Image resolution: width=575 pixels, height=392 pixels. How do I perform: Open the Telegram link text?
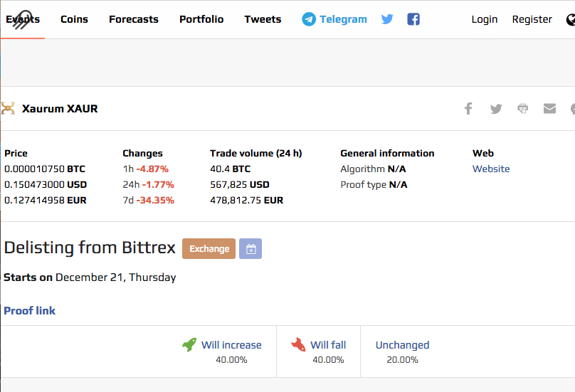[x=343, y=19]
